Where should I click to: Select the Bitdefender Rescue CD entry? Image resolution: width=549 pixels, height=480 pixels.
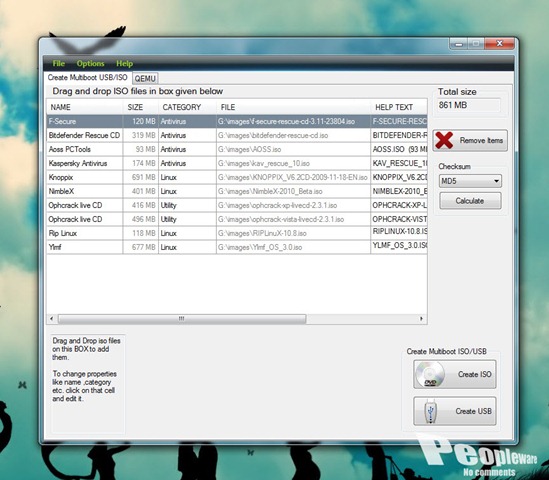[84, 135]
